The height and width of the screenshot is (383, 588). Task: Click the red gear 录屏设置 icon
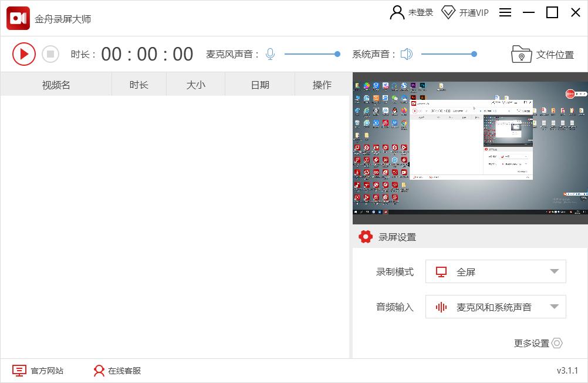pyautogui.click(x=365, y=237)
